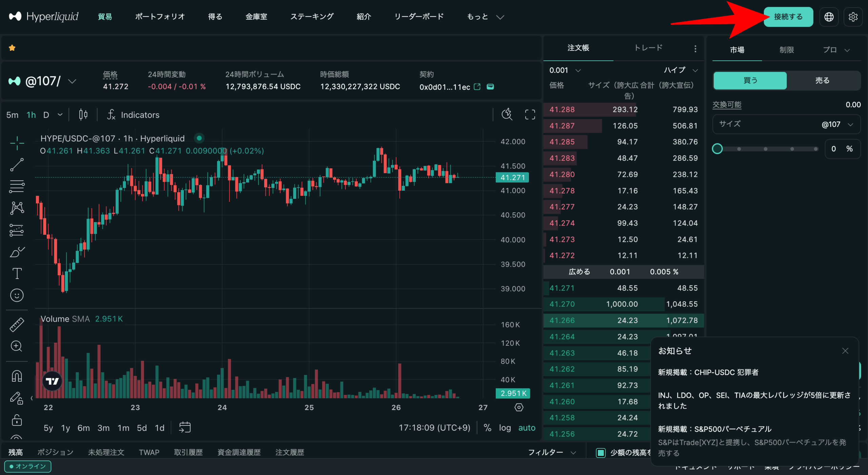This screenshot has width=868, height=475.
Task: Open the 0.001 price grouping dropdown
Action: (565, 70)
